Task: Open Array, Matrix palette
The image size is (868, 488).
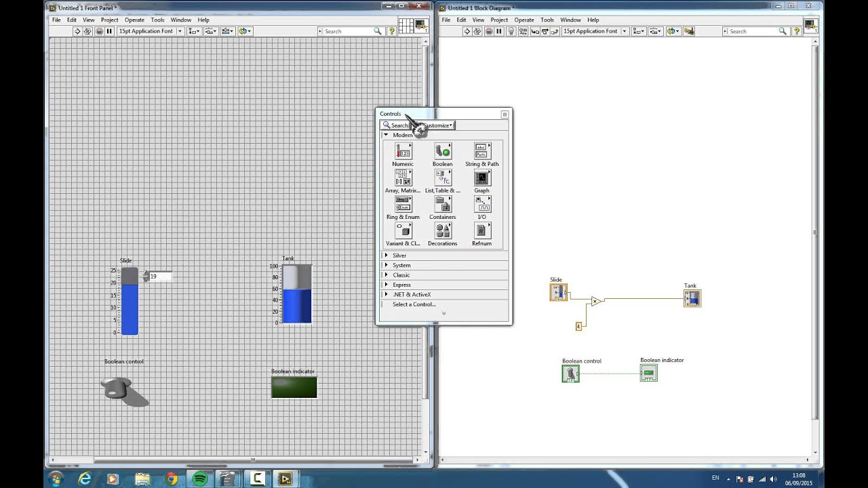Action: click(x=403, y=182)
